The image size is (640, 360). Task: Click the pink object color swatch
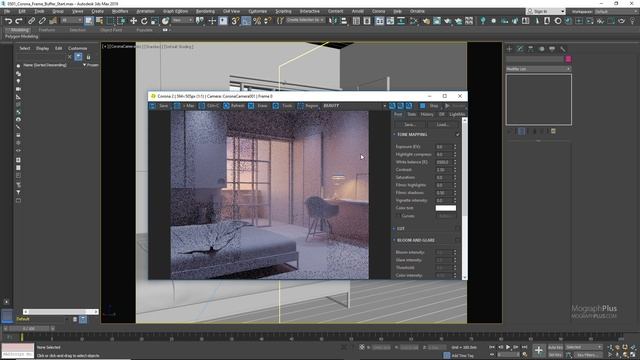(568, 59)
